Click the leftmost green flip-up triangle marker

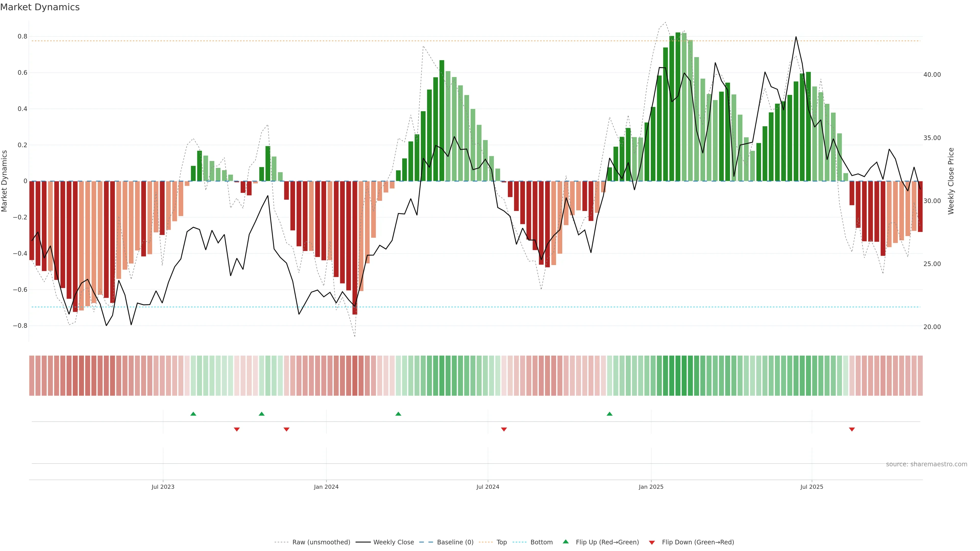click(193, 414)
